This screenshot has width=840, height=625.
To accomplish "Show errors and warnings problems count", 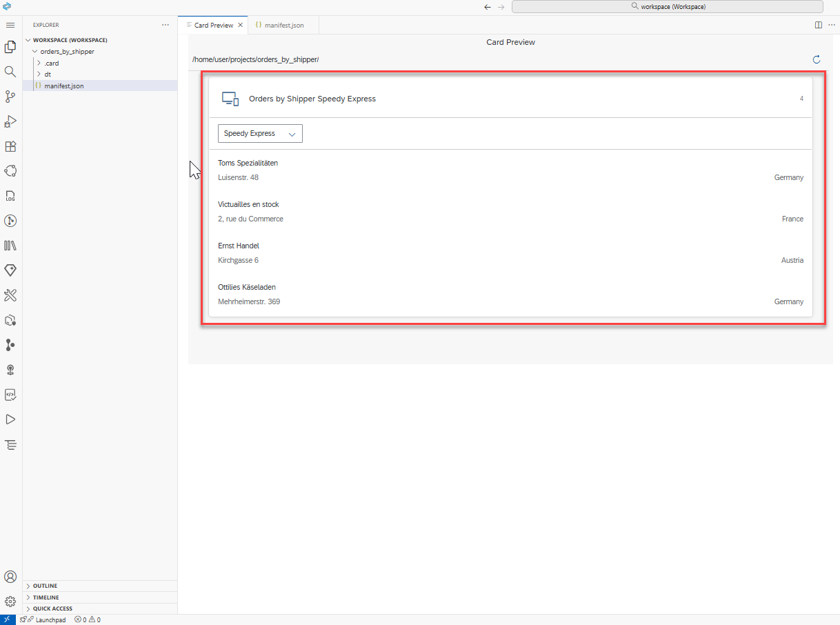I will coord(88,619).
